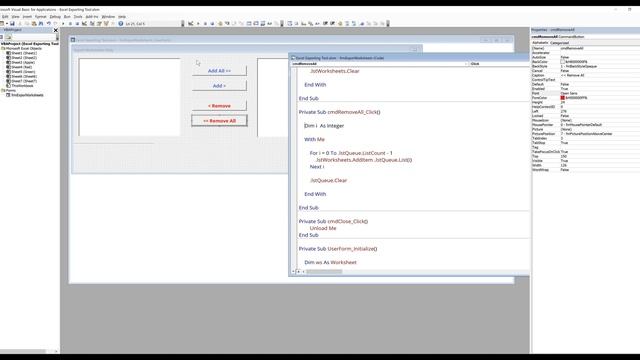Image resolution: width=640 pixels, height=360 pixels.
Task: Open the Run menu
Action: coord(67,17)
